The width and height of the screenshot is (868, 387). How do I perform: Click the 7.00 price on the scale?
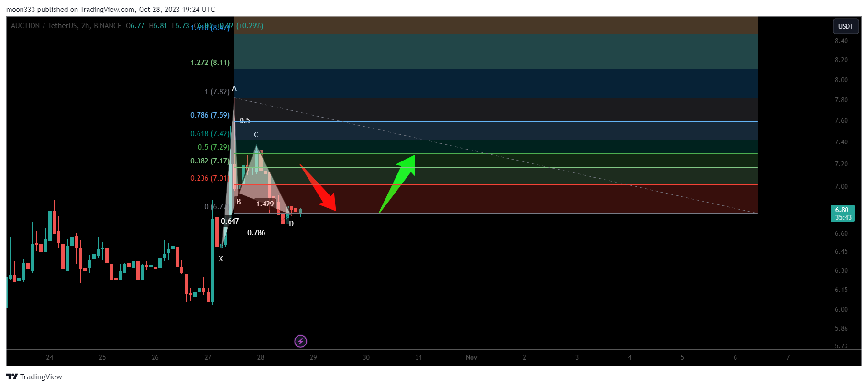click(x=841, y=186)
